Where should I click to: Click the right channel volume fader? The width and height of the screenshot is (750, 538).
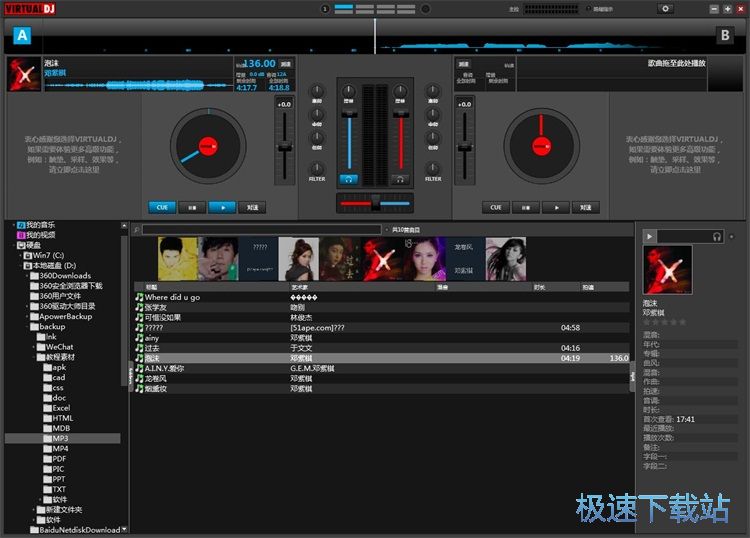pos(400,114)
